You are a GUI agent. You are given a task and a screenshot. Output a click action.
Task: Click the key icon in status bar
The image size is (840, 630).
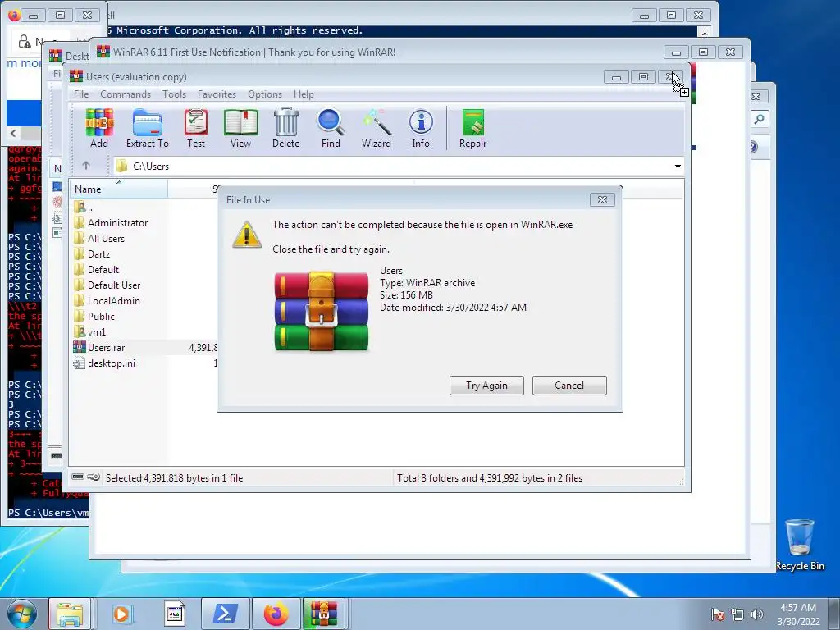point(94,477)
